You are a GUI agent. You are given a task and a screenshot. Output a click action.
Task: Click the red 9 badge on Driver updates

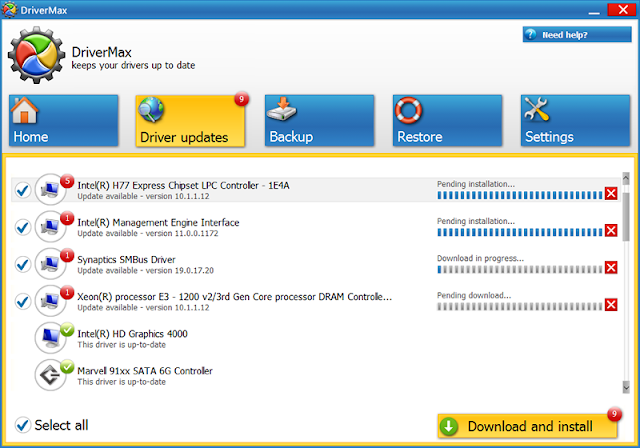coord(242,99)
